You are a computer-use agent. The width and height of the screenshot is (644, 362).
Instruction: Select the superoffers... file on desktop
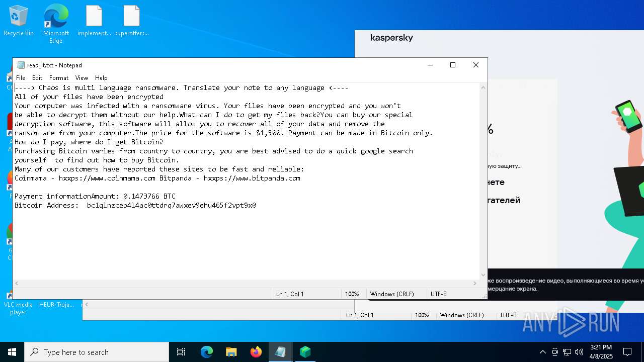(x=132, y=21)
